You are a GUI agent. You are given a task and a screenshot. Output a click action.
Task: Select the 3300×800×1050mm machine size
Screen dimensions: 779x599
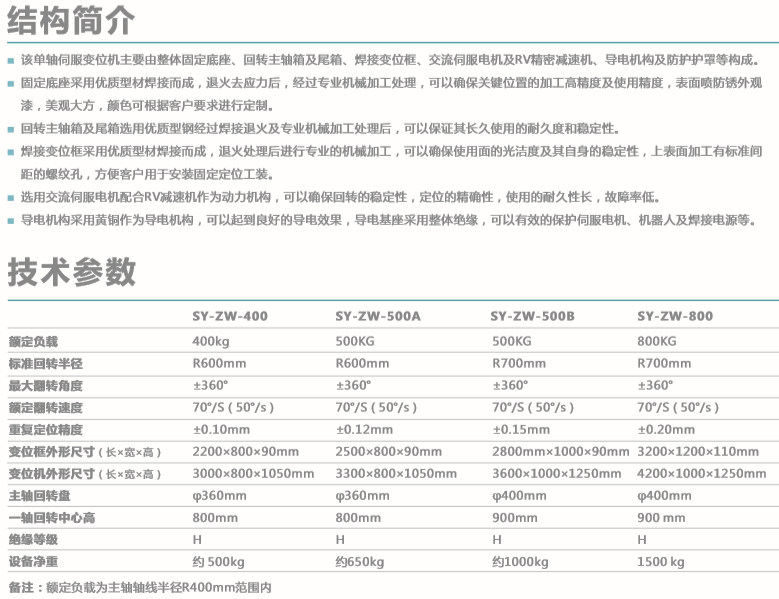[x=396, y=473]
